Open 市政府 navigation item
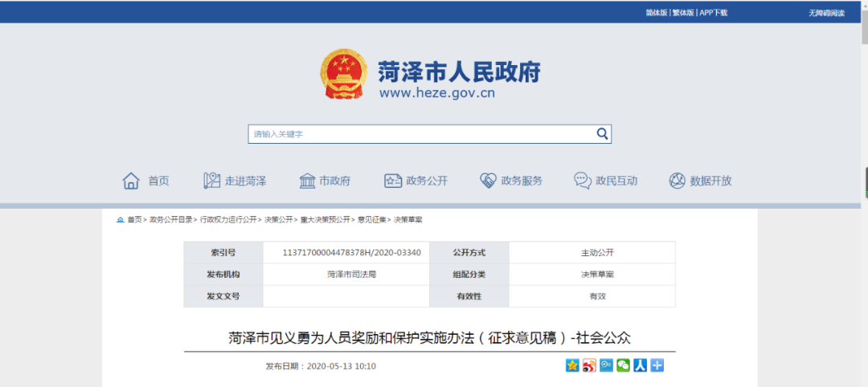The height and width of the screenshot is (387, 868). (325, 181)
